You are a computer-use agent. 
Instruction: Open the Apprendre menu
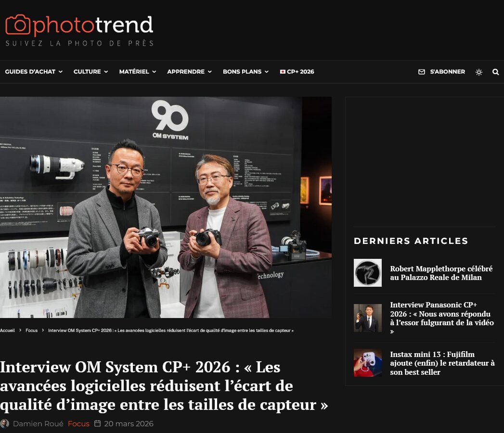189,72
